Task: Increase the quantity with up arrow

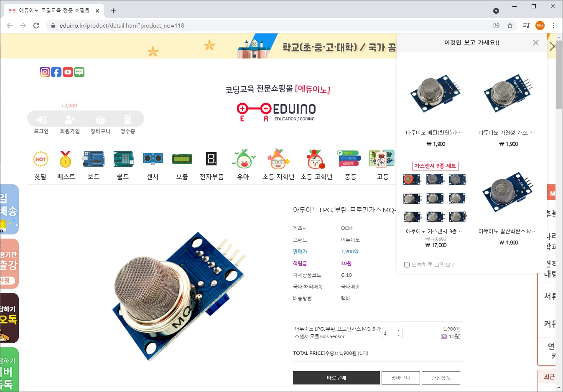Action: click(398, 330)
